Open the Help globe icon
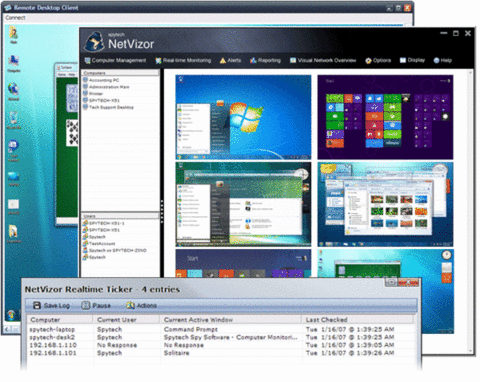The height and width of the screenshot is (382, 480). [436, 60]
